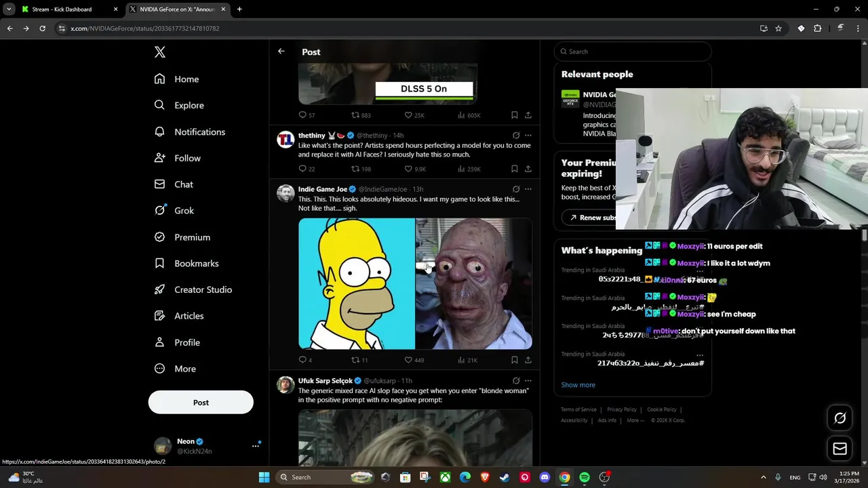
Task: Open the Windows Start menu
Action: [264, 477]
